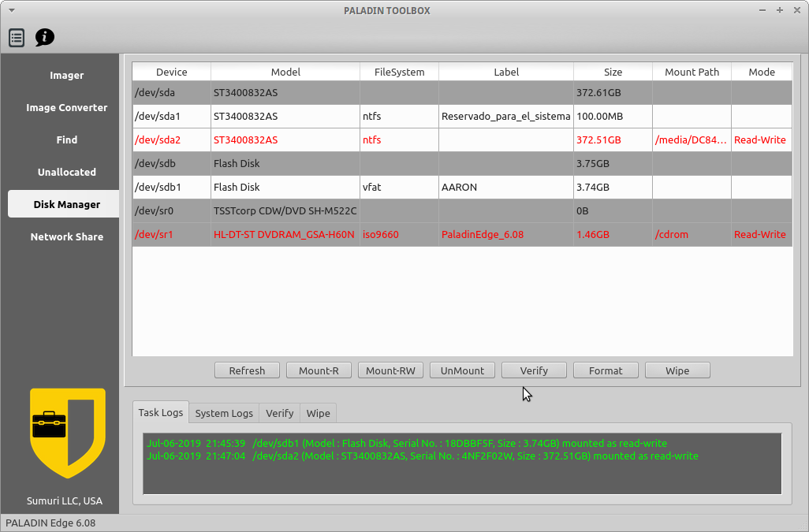The height and width of the screenshot is (532, 809).
Task: Click the PaladinEdge_6.08 label cell
Action: 506,235
